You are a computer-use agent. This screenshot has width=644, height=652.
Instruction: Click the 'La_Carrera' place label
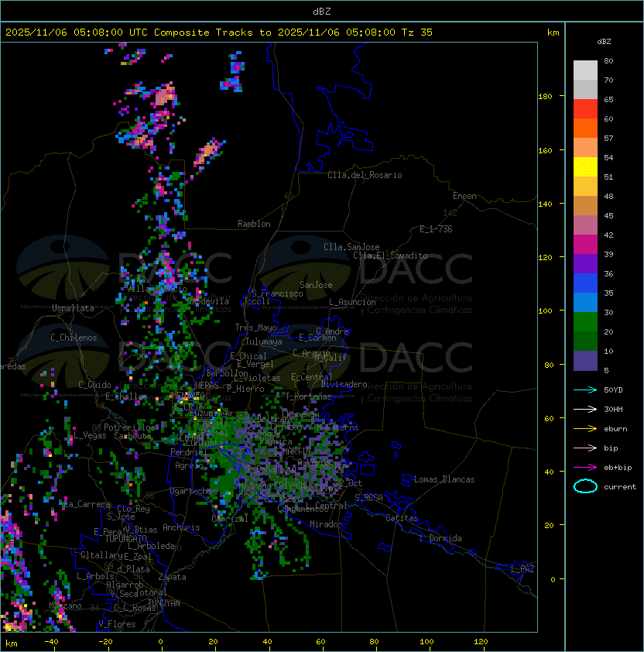tap(87, 504)
